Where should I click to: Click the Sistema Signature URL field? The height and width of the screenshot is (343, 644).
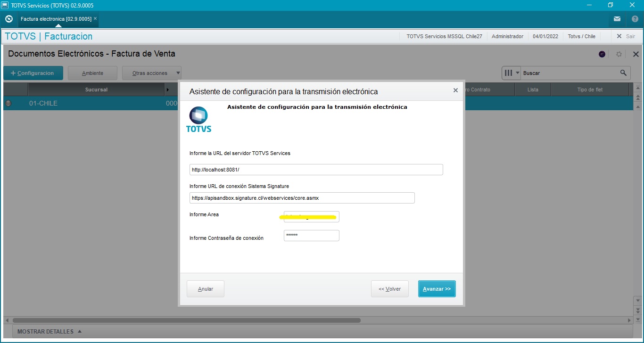(x=302, y=198)
